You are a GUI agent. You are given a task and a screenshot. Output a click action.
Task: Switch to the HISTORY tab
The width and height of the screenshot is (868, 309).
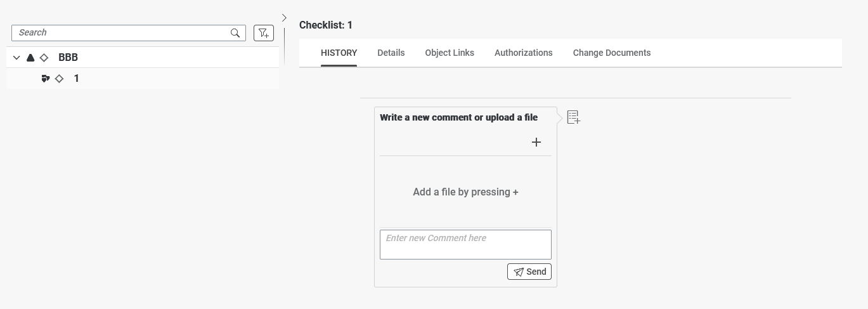coord(339,53)
